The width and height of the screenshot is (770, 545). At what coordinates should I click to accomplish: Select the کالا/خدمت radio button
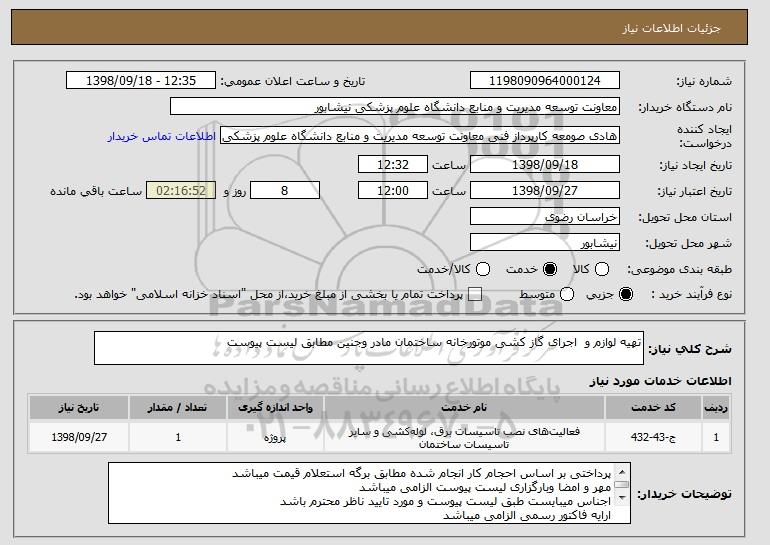click(x=483, y=269)
